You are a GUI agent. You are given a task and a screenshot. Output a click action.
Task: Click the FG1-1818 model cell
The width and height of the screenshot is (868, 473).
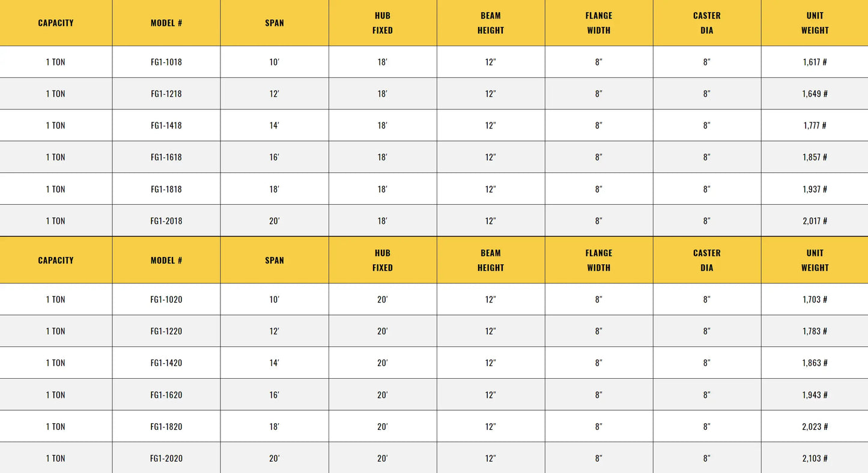point(166,189)
